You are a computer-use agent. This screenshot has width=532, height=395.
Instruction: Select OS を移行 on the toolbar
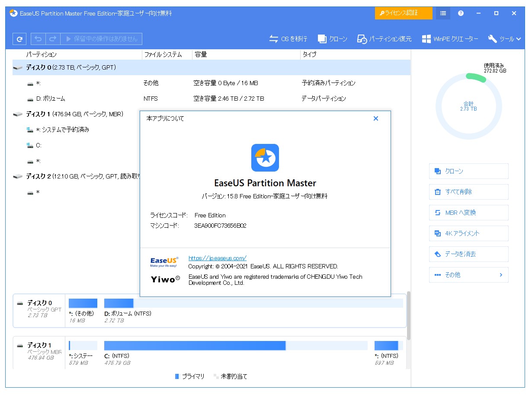[274, 38]
